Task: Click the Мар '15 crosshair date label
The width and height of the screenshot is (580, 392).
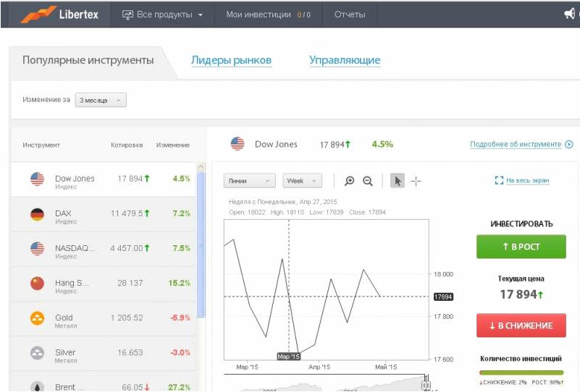Action: (288, 357)
